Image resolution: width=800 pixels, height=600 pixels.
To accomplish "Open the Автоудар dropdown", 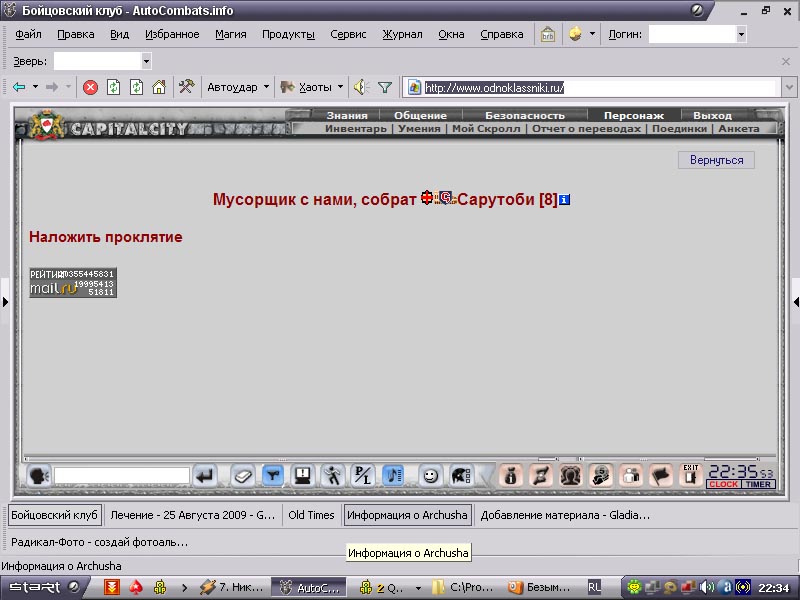I will (x=266, y=87).
